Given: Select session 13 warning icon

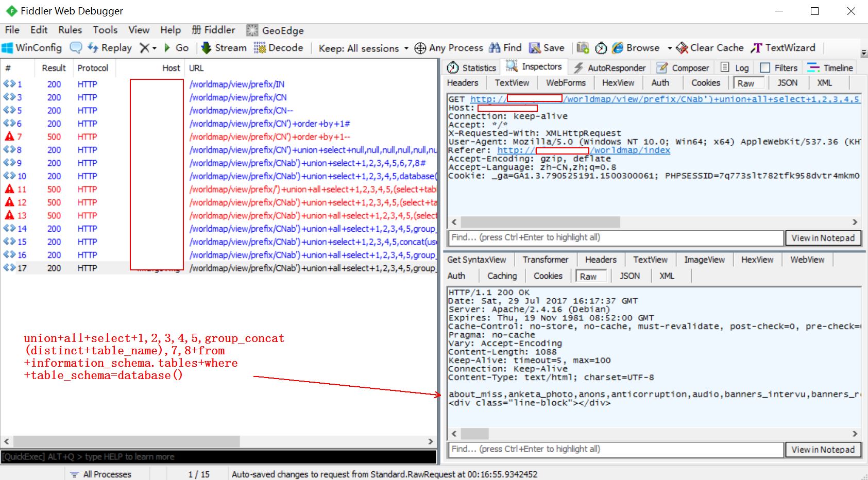Looking at the screenshot, I should click(9, 215).
